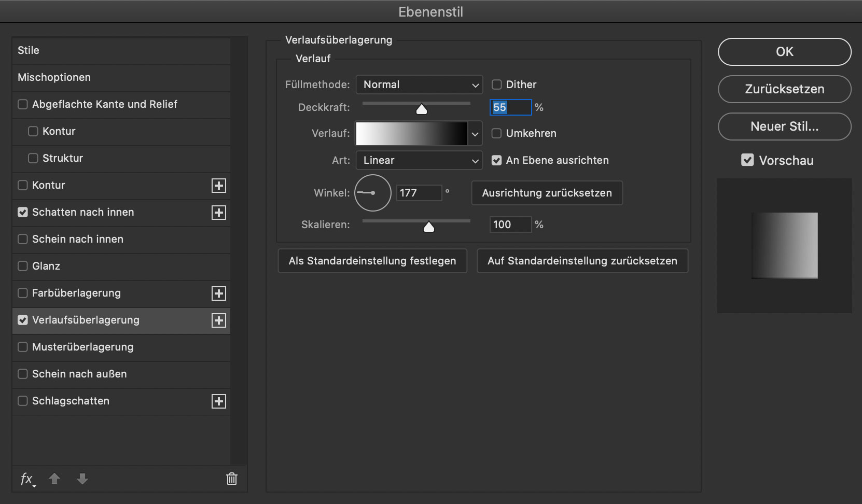Viewport: 862px width, 504px height.
Task: Uncheck Schatten nach innen
Action: [x=23, y=212]
